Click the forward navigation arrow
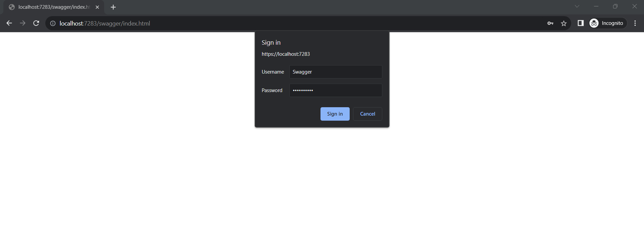Image resolution: width=644 pixels, height=246 pixels. point(22,23)
